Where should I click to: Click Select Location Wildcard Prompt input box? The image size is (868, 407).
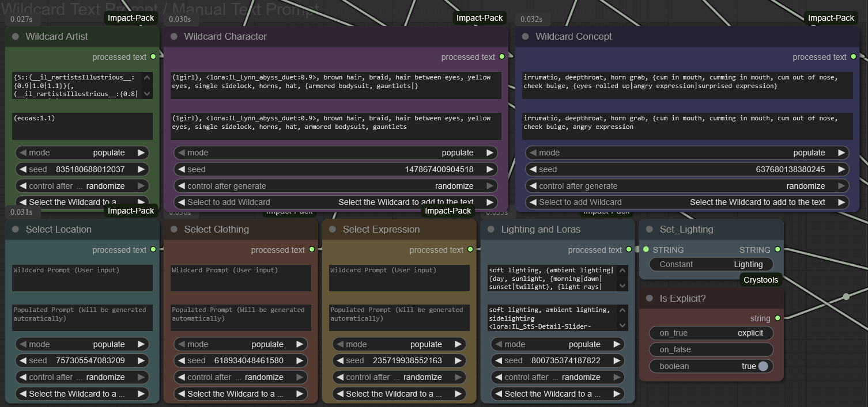click(82, 278)
